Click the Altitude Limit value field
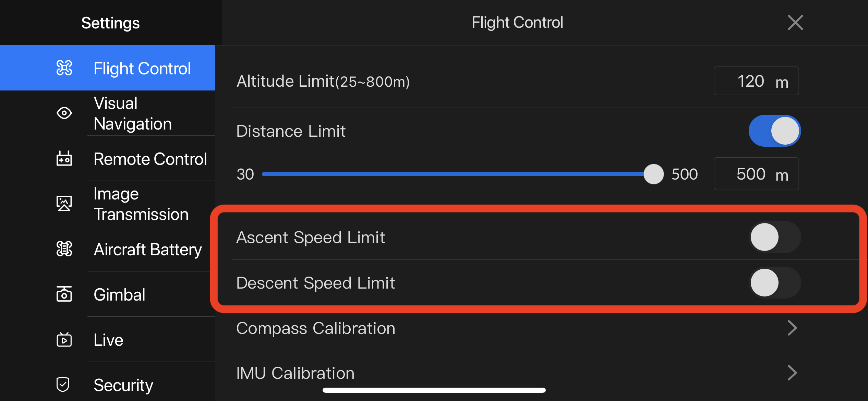868x401 pixels. click(756, 81)
